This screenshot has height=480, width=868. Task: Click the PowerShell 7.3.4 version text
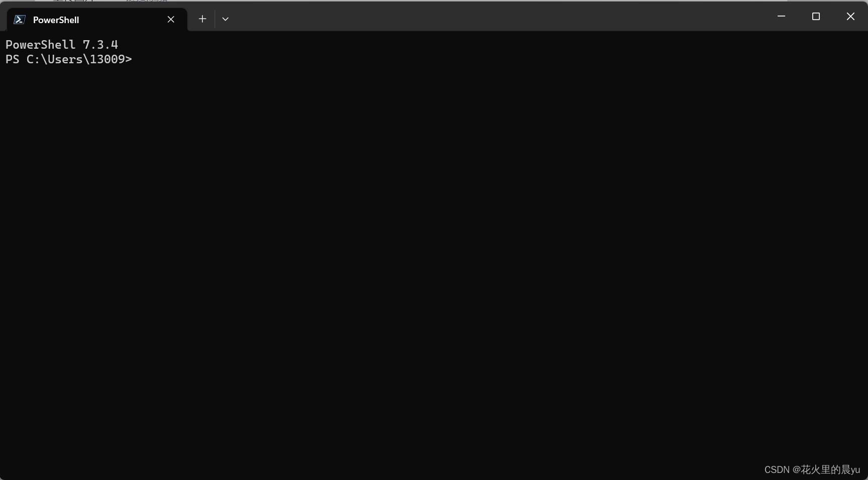pyautogui.click(x=62, y=45)
